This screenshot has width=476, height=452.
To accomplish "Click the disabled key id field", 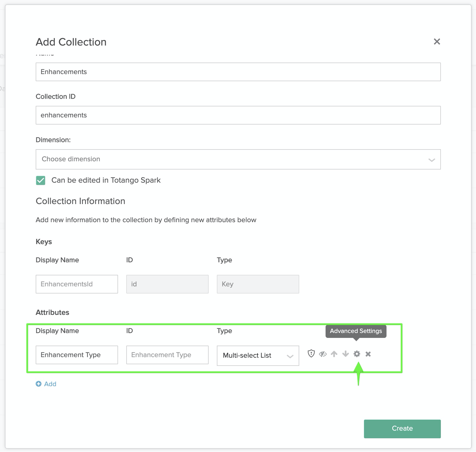I will click(x=167, y=284).
